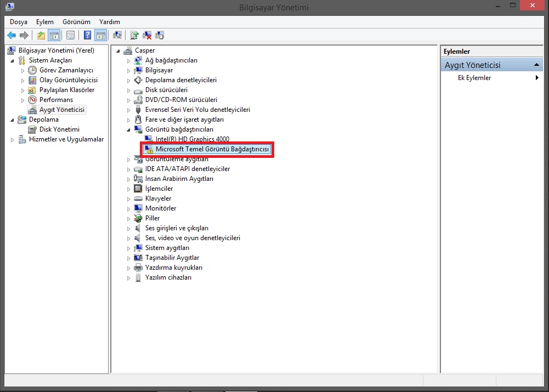Open the Yardım menu
Viewport: 549px width, 392px height.
click(x=109, y=22)
